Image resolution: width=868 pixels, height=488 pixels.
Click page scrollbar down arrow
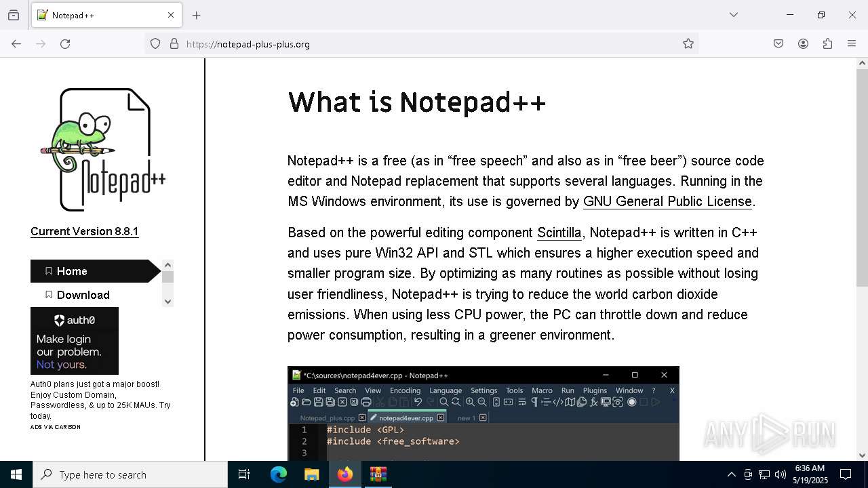click(862, 455)
